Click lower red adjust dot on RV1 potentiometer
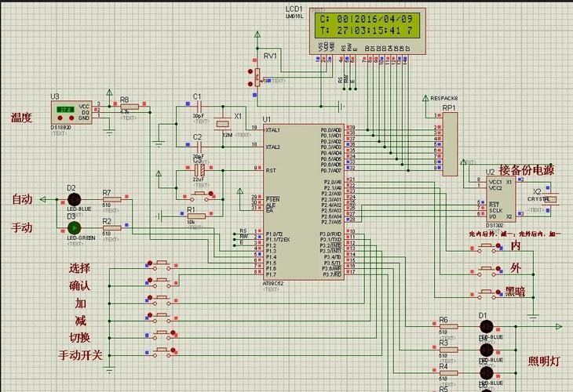 pos(250,84)
